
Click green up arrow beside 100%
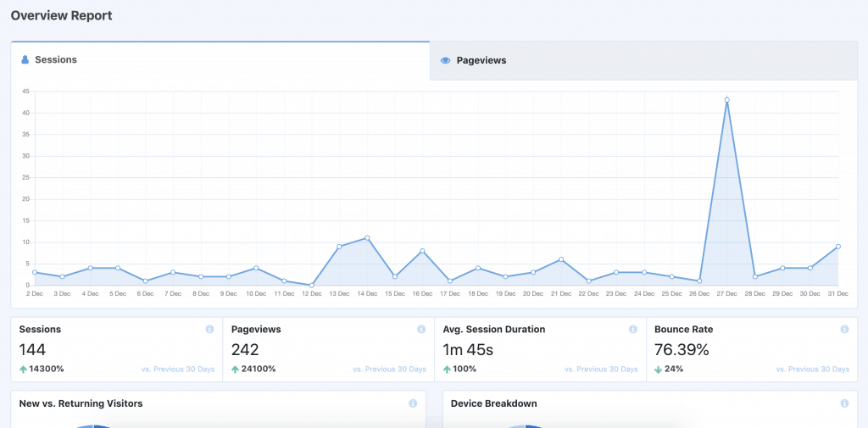[447, 370]
